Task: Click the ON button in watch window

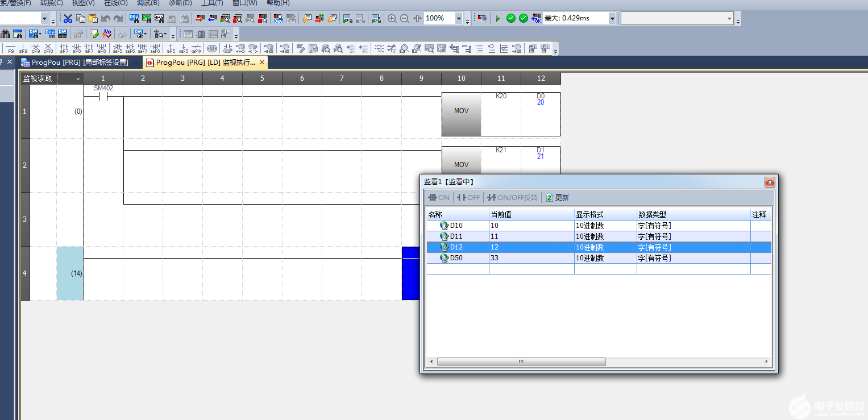Action: 439,197
